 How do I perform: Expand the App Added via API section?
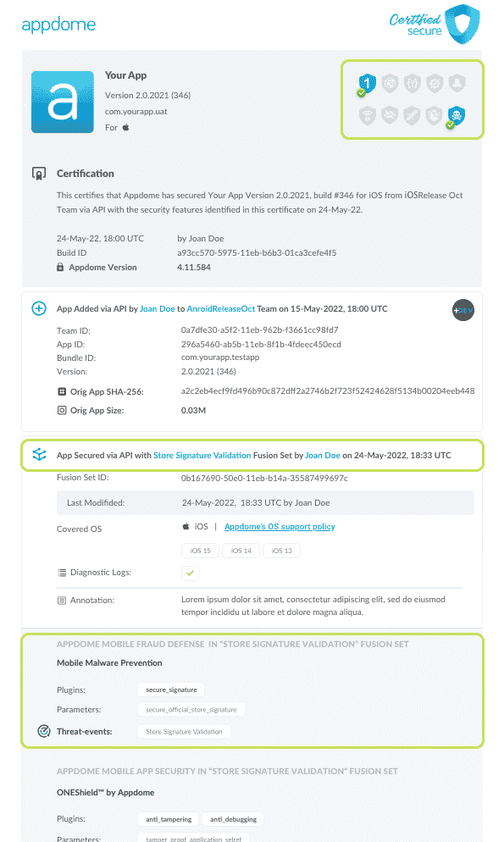[38, 309]
